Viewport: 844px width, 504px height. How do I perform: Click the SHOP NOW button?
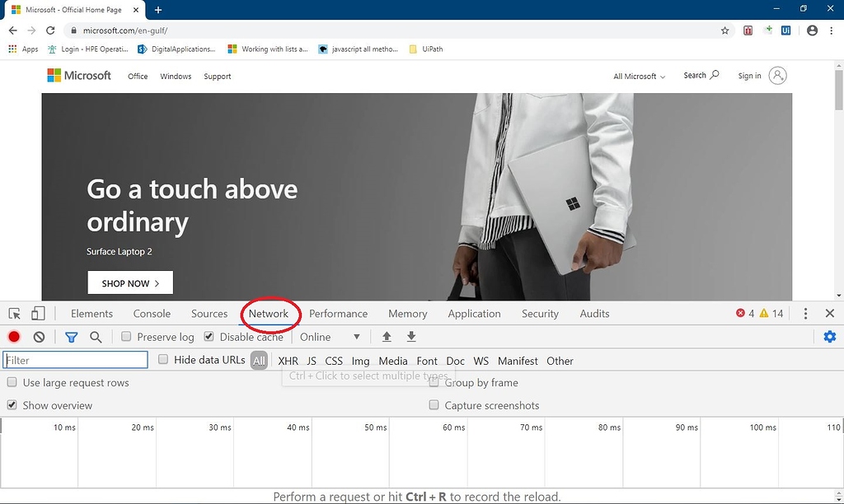[x=129, y=282]
